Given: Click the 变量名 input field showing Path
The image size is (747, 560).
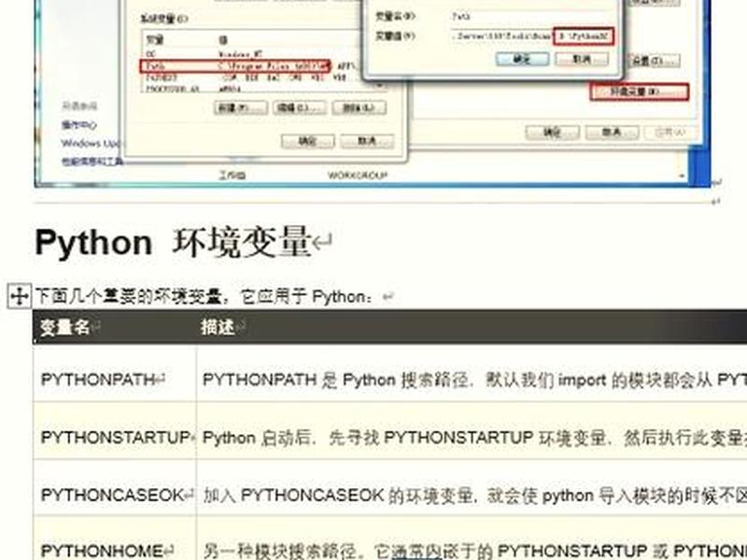Looking at the screenshot, I should point(531,17).
